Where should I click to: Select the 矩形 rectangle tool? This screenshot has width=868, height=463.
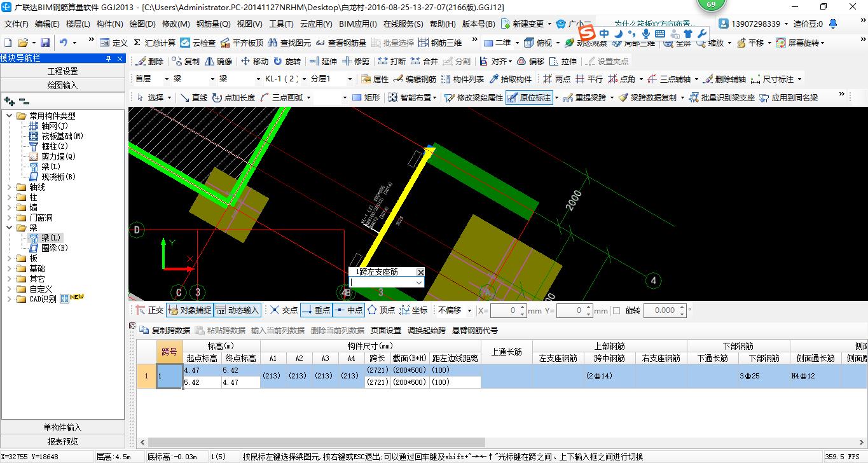coord(366,97)
